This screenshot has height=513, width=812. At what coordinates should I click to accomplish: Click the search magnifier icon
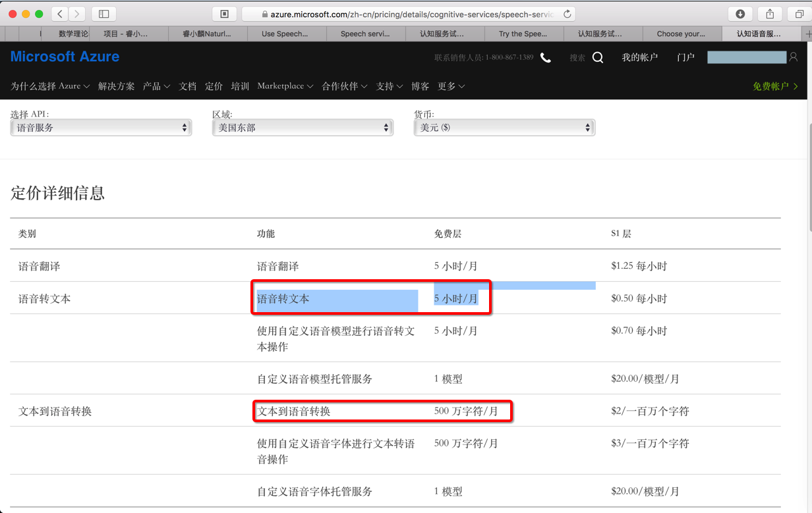coord(598,58)
